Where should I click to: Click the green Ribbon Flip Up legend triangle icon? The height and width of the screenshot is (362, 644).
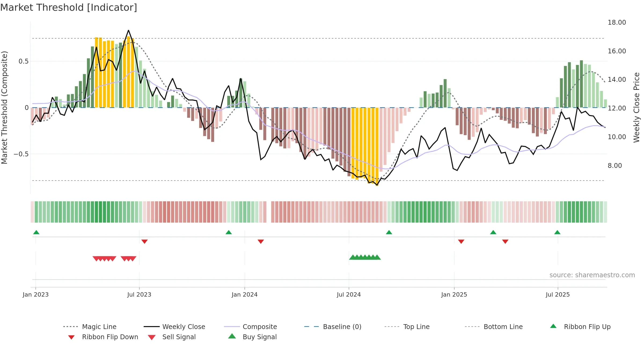tap(553, 326)
